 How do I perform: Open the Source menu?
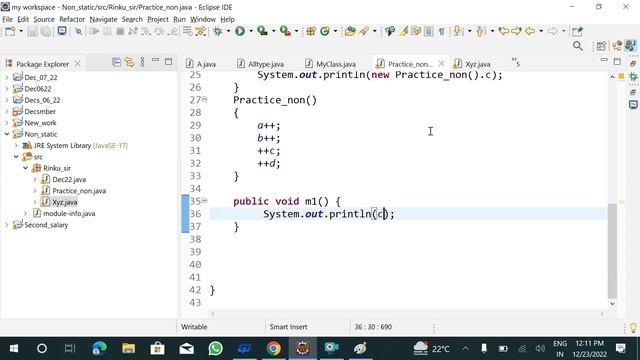[44, 19]
